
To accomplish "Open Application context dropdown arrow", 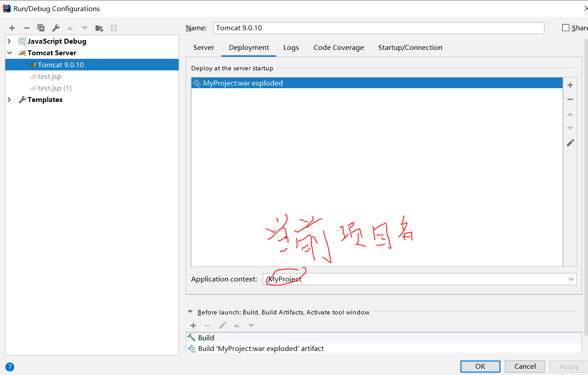I will 571,279.
